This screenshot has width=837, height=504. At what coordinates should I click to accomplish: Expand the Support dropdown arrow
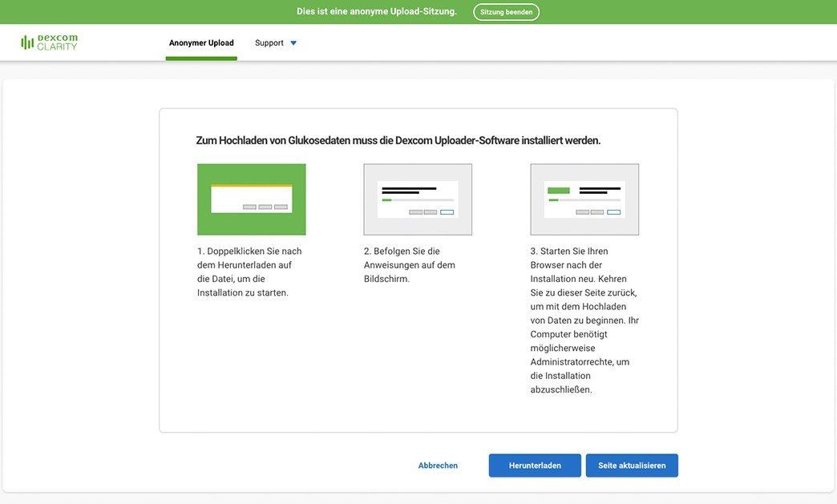293,43
